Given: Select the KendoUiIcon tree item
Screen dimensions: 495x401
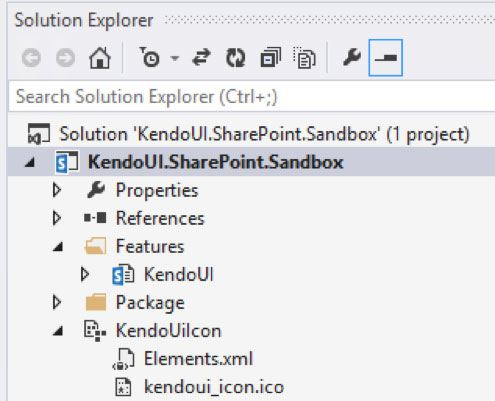Looking at the screenshot, I should click(x=168, y=331).
